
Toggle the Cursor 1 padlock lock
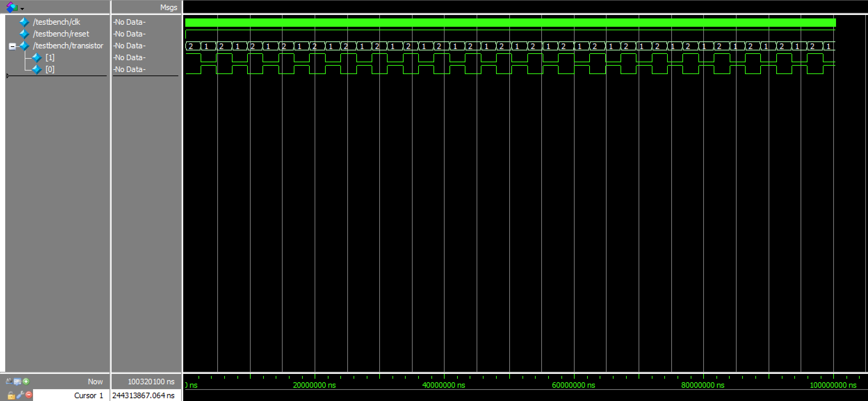point(11,395)
